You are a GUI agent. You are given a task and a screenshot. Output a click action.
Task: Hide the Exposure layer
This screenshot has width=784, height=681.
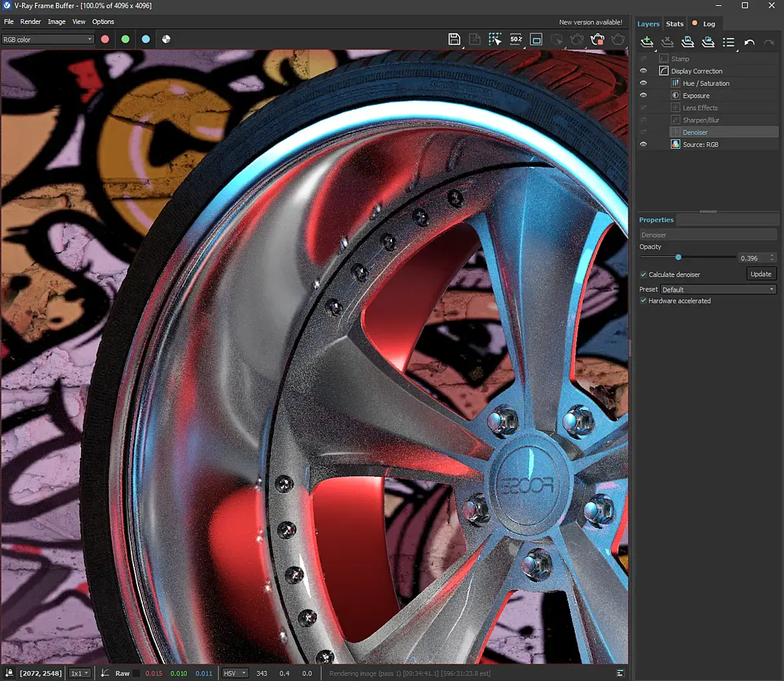[x=644, y=95]
